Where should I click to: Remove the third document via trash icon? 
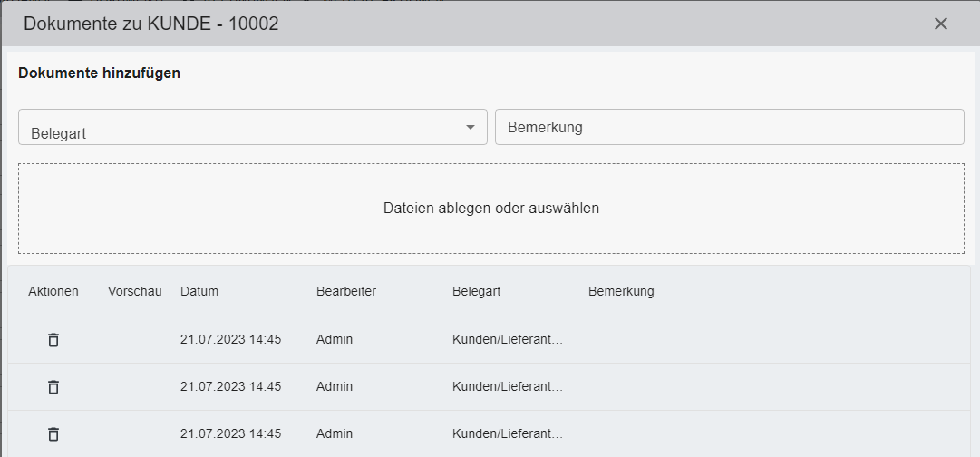point(53,434)
